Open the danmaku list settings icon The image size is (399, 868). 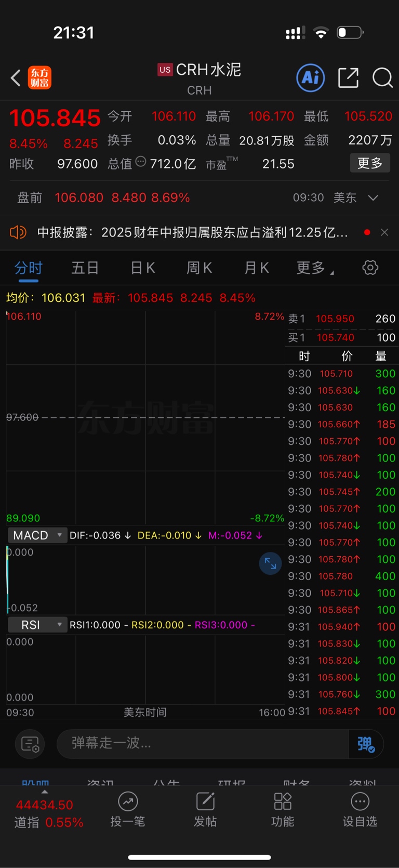pyautogui.click(x=30, y=744)
